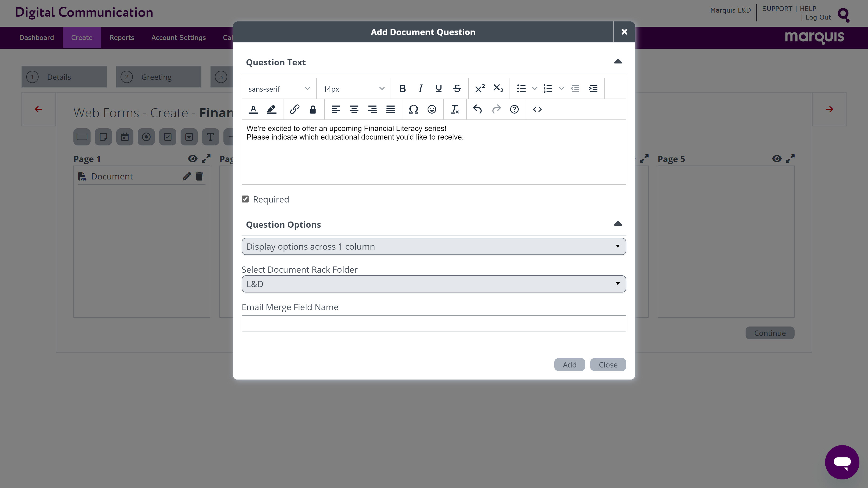The width and height of the screenshot is (868, 488).
Task: Open Account Settings menu
Action: coord(178,37)
